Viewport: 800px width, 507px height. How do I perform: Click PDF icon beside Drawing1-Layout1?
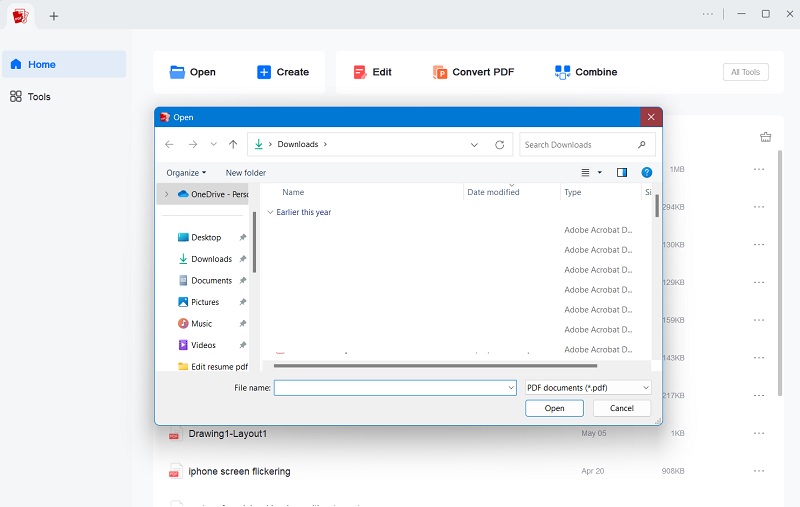[x=174, y=434]
